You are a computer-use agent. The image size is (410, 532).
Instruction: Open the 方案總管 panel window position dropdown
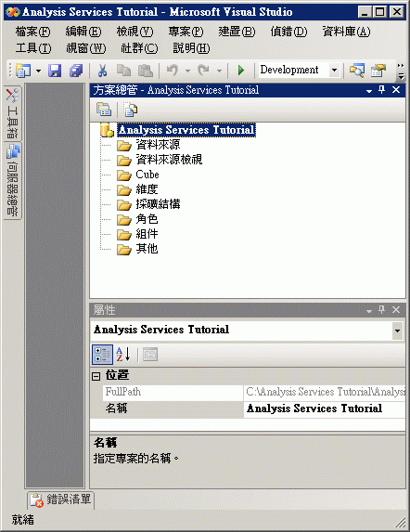(369, 91)
